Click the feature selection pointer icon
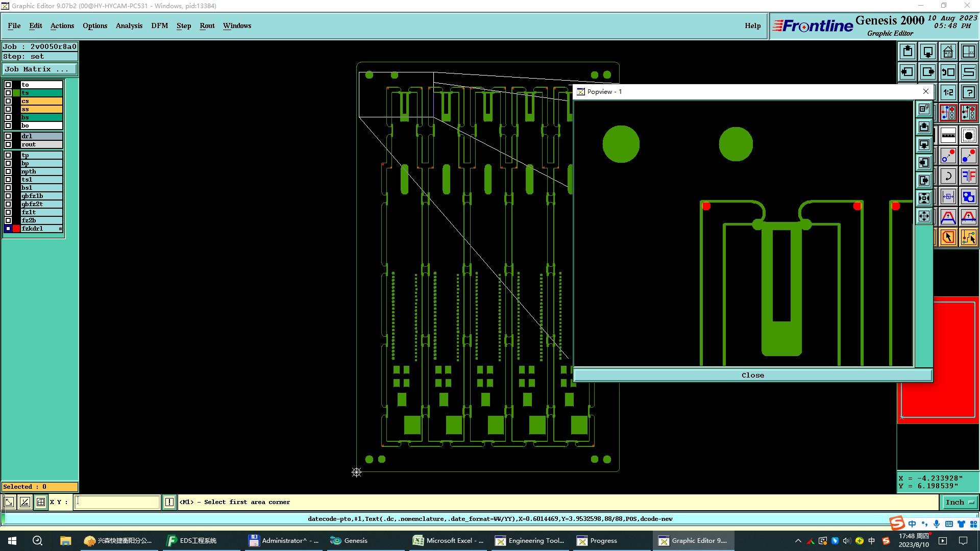 coord(948,237)
